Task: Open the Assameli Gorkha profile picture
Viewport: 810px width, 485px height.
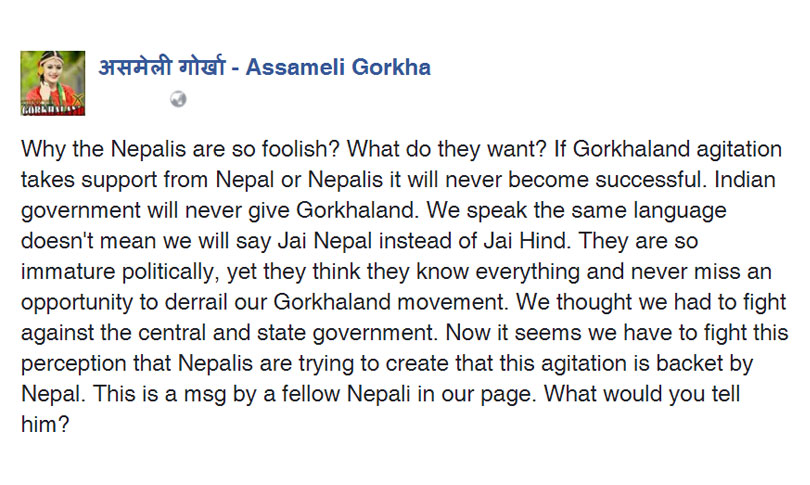Action: pyautogui.click(x=53, y=83)
